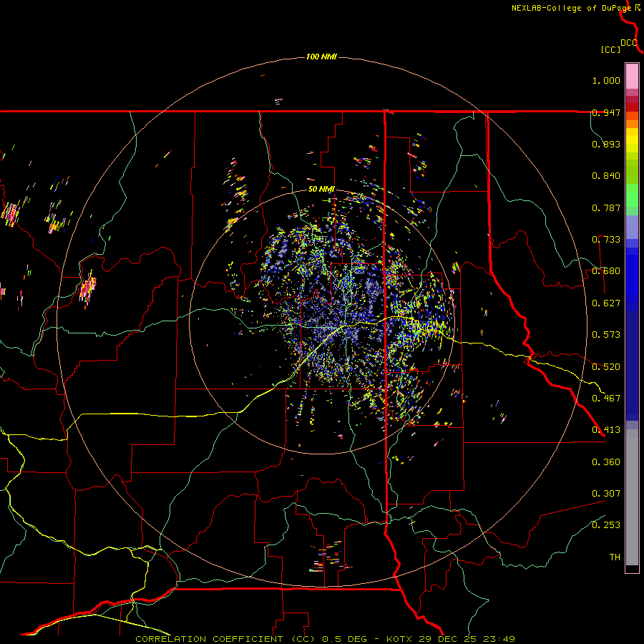Click the pink color band in legend
This screenshot has width=644, height=644.
(x=632, y=77)
